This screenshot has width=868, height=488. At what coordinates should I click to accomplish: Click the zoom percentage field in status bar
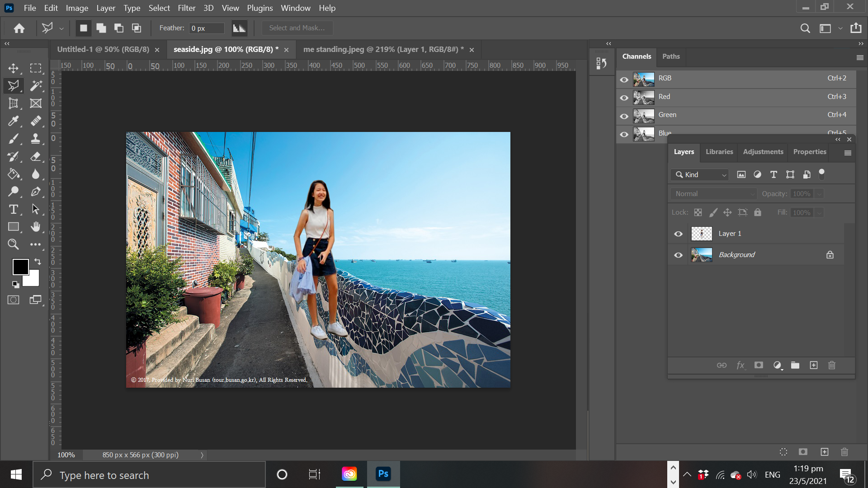point(66,455)
